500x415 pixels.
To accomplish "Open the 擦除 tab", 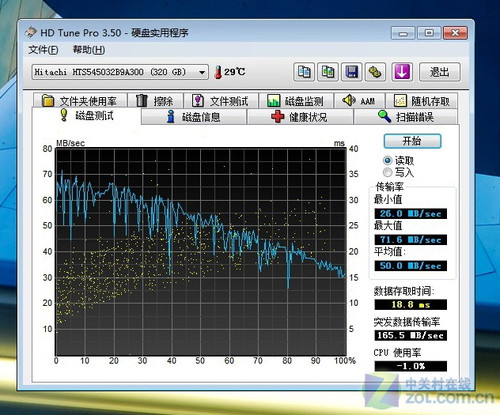I will pos(155,100).
